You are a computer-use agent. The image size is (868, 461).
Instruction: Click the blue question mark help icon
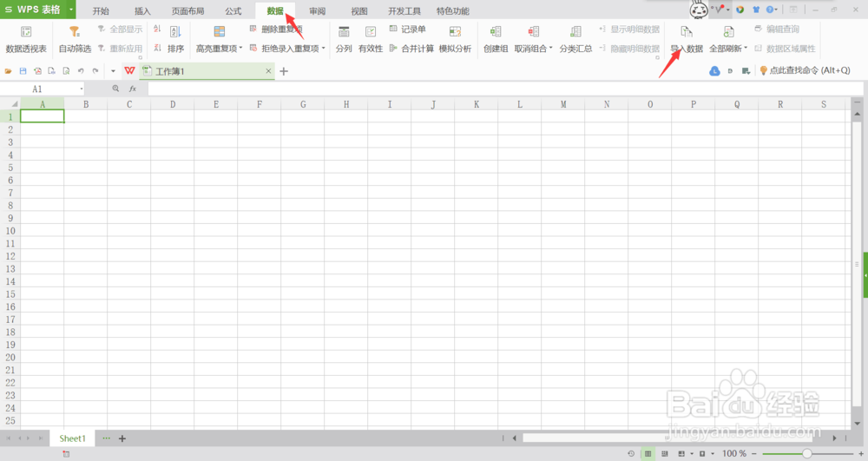pyautogui.click(x=769, y=10)
